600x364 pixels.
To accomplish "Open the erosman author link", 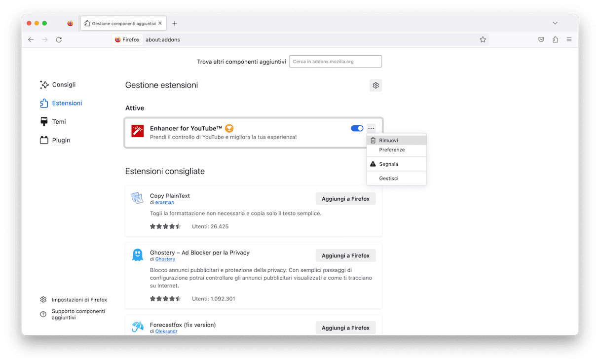I will 165,202.
